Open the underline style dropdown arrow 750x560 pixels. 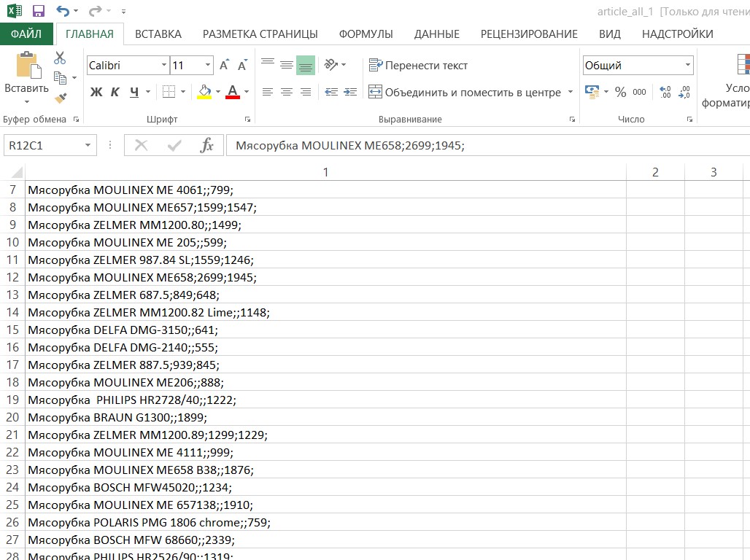tap(148, 92)
